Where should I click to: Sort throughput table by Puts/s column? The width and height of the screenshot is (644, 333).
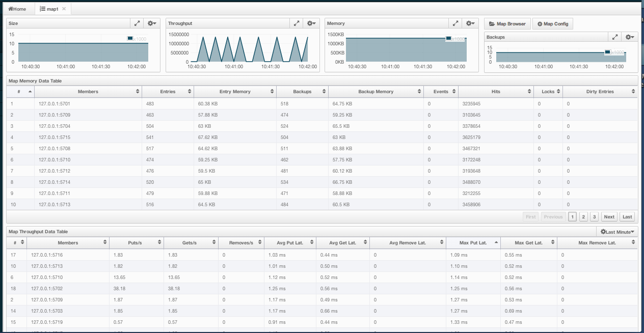pos(135,243)
